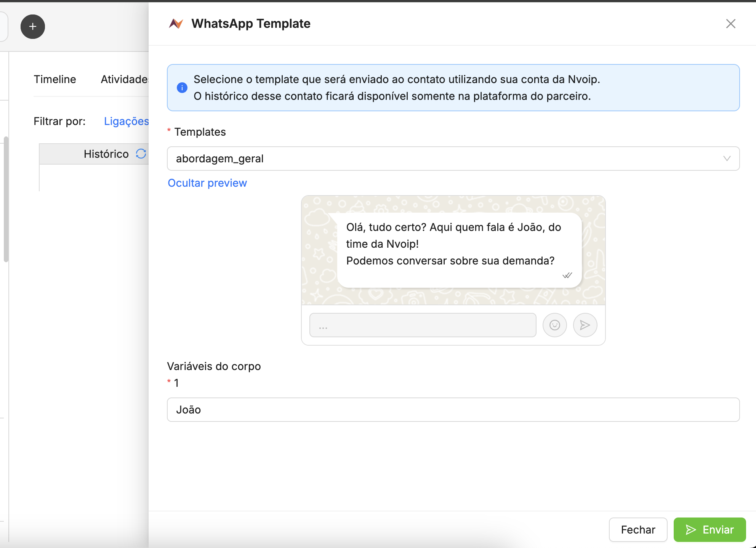The image size is (756, 548).
Task: Switch to the Atividades tab
Action: pos(124,79)
